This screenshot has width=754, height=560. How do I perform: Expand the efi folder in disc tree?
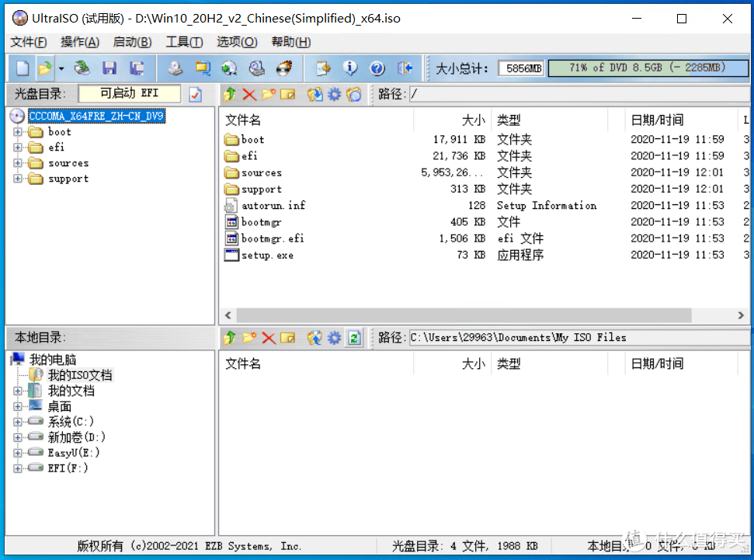coord(18,148)
